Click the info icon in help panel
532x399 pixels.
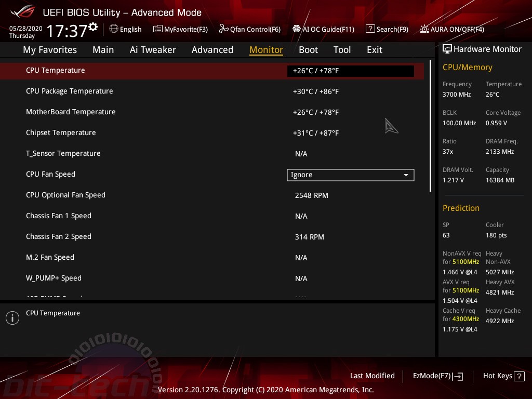coord(12,318)
